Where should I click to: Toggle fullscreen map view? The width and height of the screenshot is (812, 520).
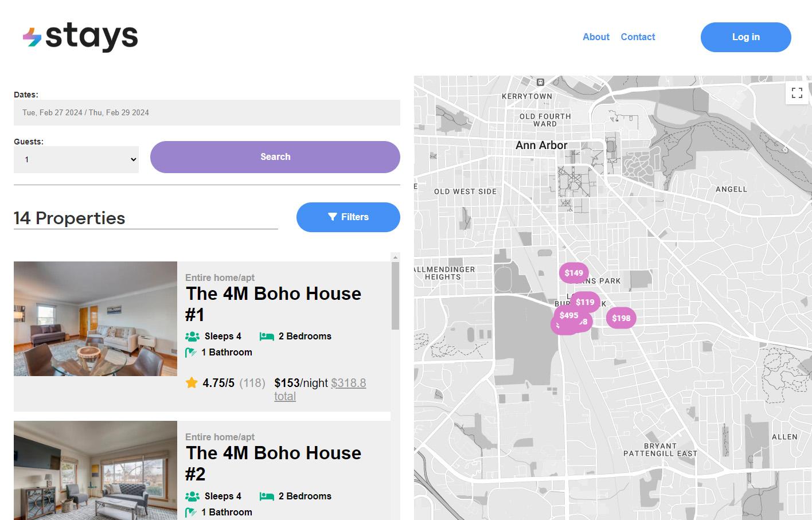pyautogui.click(x=797, y=93)
